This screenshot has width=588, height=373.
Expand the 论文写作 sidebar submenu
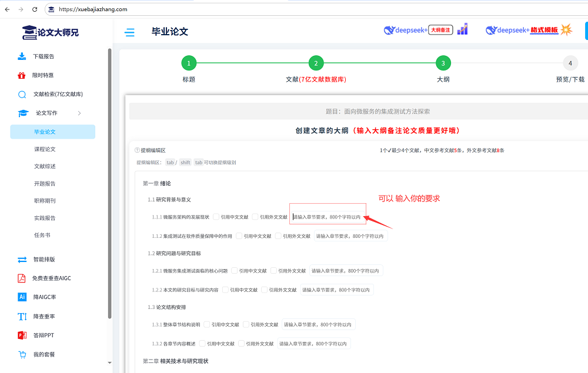79,113
